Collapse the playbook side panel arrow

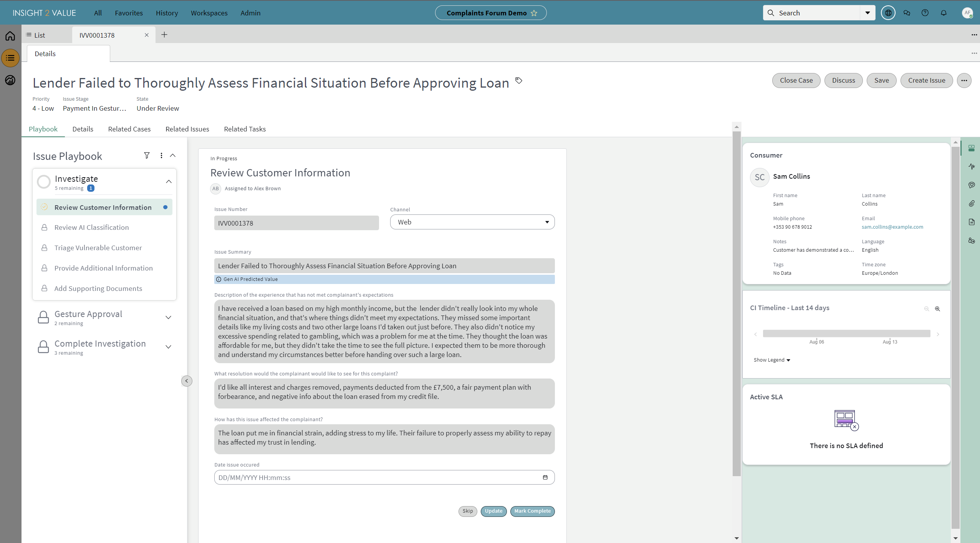187,381
